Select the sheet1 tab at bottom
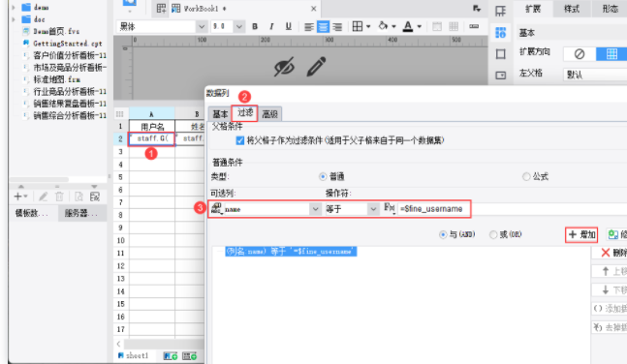 133,355
